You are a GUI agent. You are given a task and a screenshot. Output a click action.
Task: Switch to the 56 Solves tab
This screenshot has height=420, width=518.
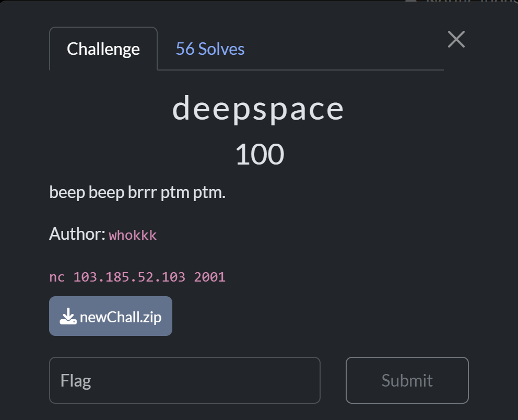tap(210, 49)
